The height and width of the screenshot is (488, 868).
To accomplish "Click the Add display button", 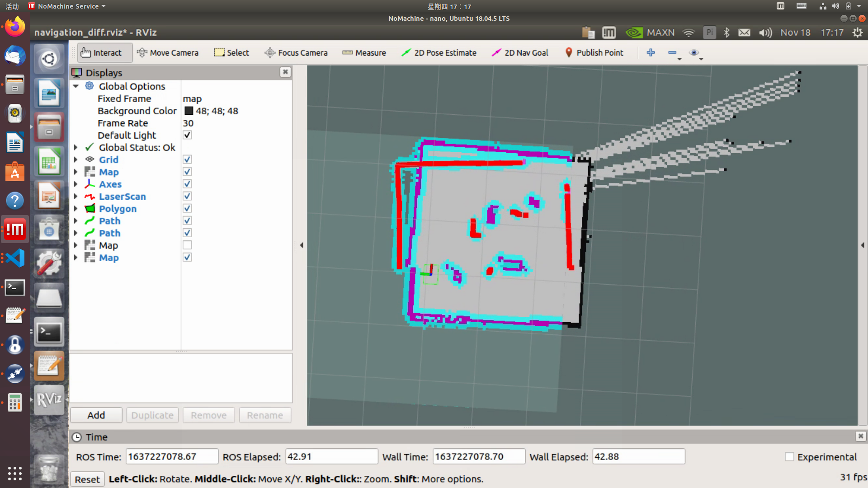I will point(96,415).
